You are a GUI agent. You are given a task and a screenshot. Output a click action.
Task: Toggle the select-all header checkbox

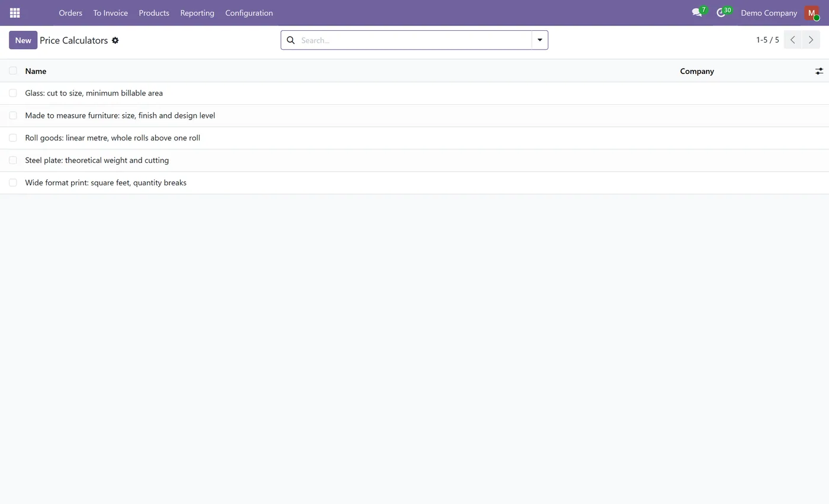pyautogui.click(x=13, y=70)
